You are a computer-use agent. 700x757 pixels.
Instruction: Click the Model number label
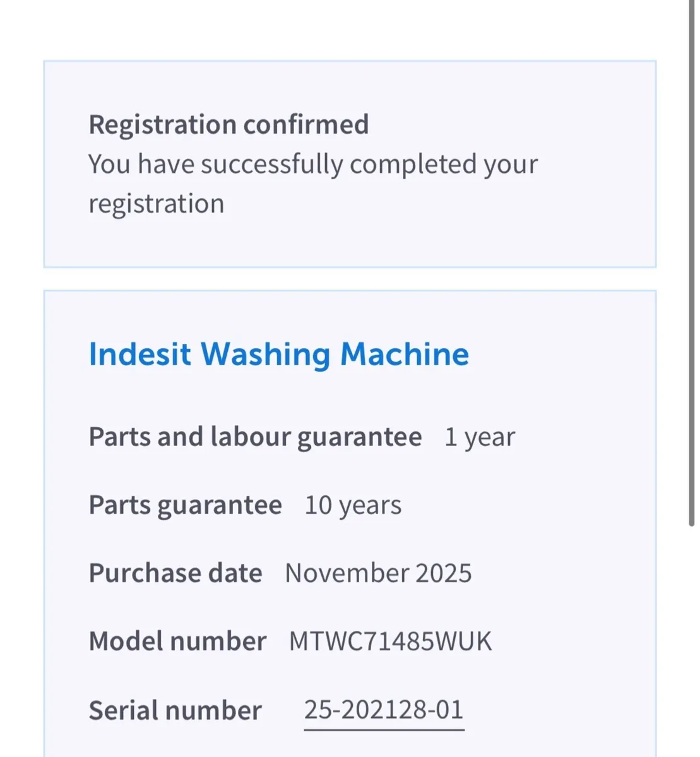tap(177, 641)
